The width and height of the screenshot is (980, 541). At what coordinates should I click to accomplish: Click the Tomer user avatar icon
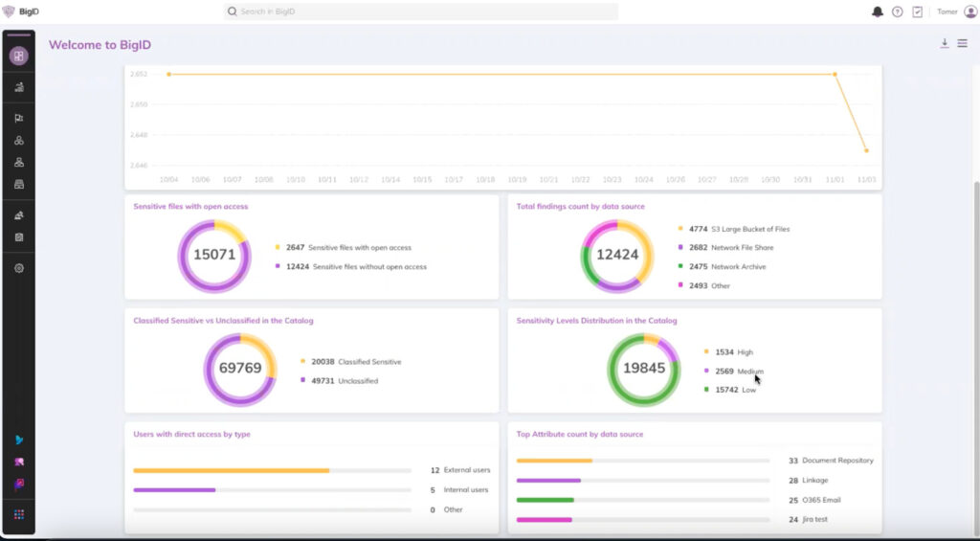(x=969, y=11)
